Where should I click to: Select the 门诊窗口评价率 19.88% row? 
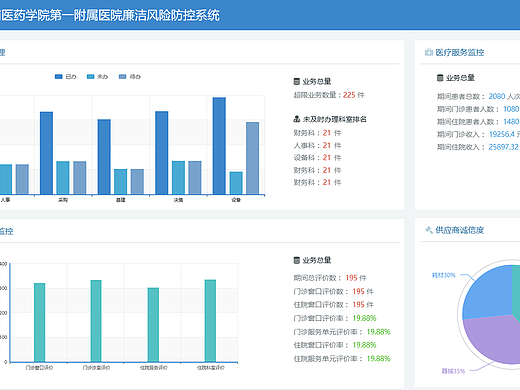[335, 318]
